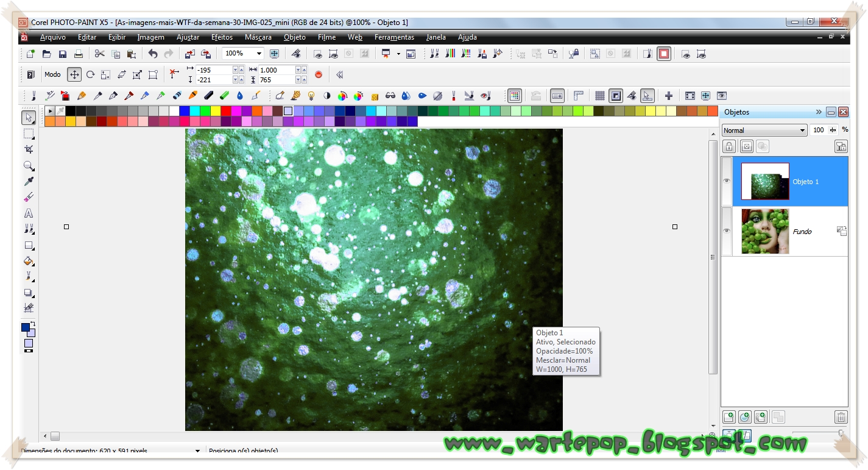Click the light bulb effect icon
Screen dimensions: 868x470
click(x=311, y=96)
